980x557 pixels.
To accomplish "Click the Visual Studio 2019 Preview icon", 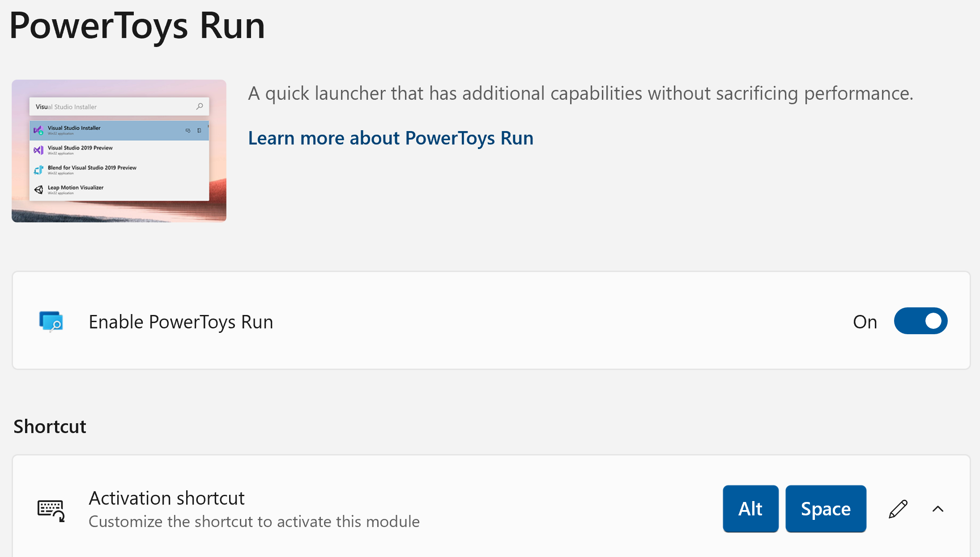I will click(38, 150).
